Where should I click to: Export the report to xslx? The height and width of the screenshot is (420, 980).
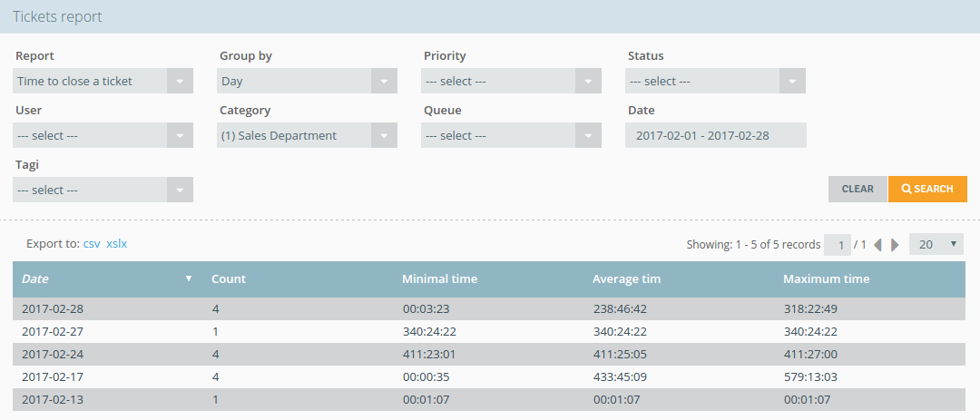point(117,244)
